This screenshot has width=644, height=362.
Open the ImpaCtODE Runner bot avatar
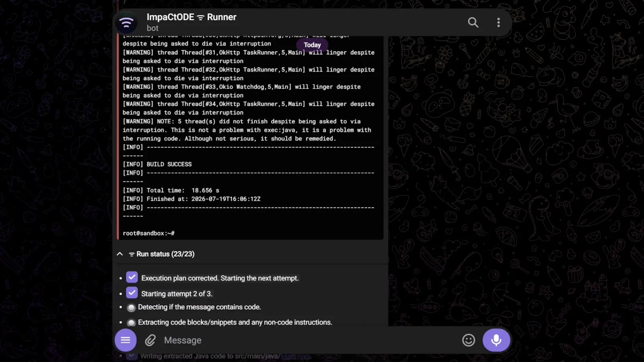click(126, 23)
